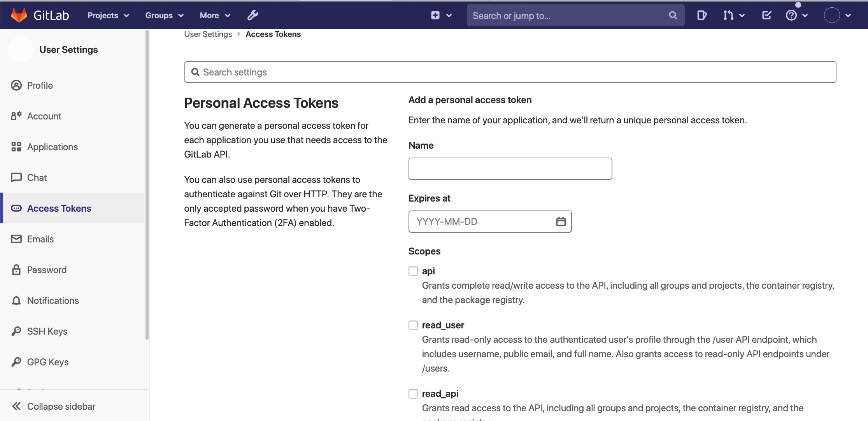The width and height of the screenshot is (868, 421).
Task: Click the search magnifier in top bar
Action: pyautogui.click(x=673, y=15)
